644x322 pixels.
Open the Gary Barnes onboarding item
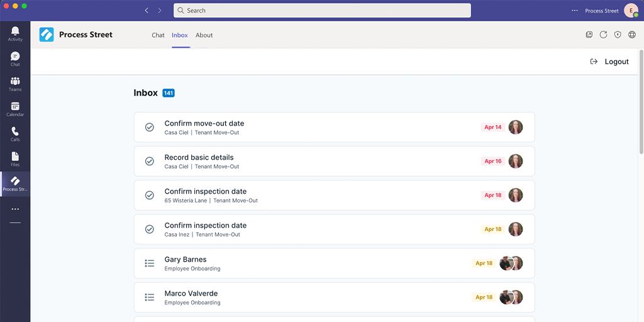(335, 264)
